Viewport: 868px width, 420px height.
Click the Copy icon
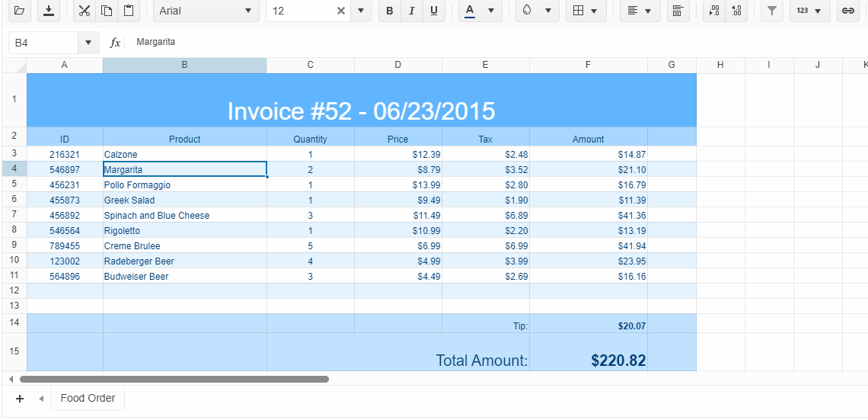click(107, 11)
